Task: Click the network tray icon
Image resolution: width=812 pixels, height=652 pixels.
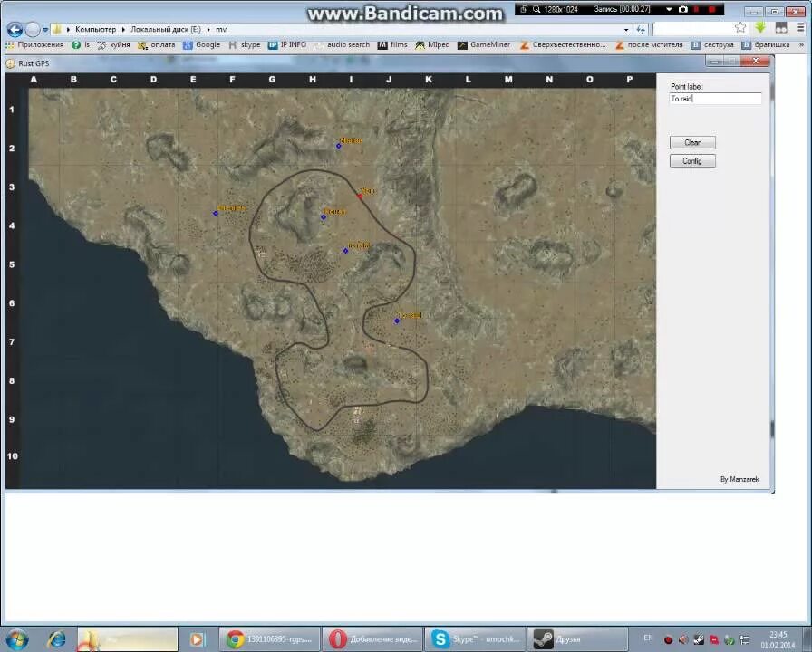Action: click(745, 640)
